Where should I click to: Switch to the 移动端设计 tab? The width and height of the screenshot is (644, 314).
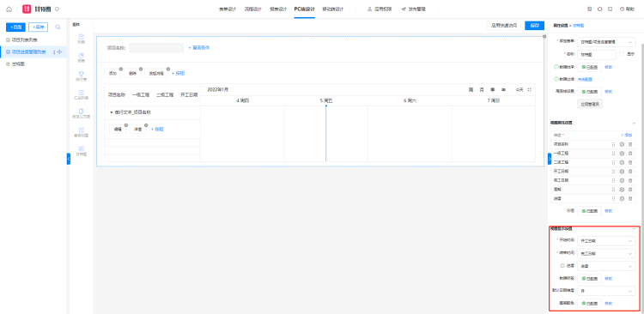point(332,9)
